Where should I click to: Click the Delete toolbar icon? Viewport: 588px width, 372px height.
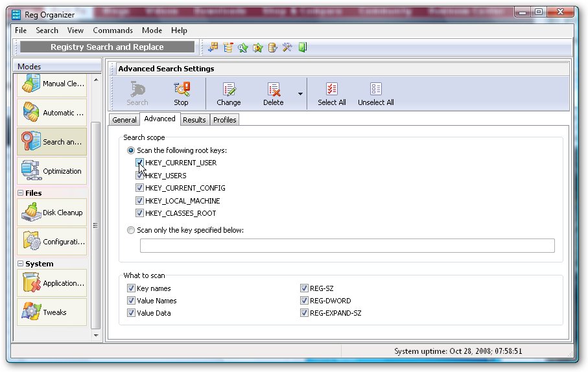(273, 93)
